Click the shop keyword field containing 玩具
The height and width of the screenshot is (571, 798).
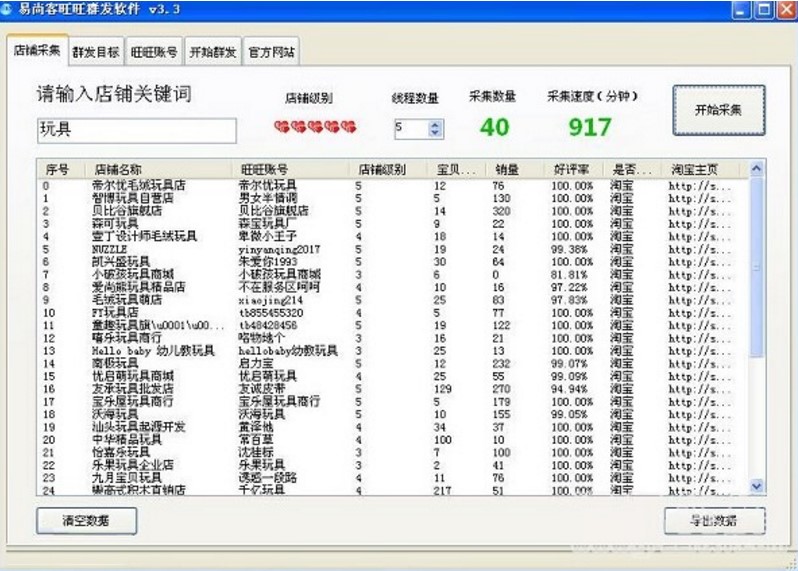(x=137, y=130)
